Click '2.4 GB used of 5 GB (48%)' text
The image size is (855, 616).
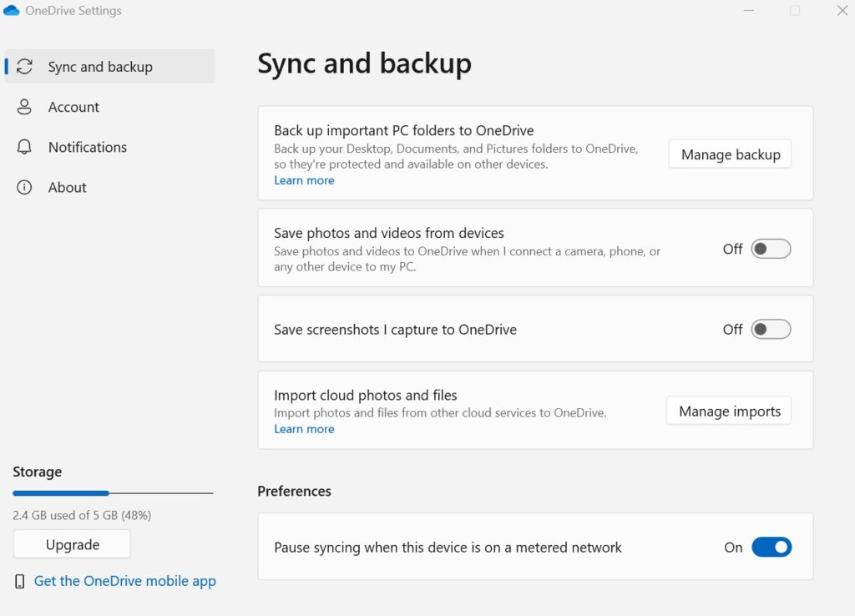coord(83,515)
